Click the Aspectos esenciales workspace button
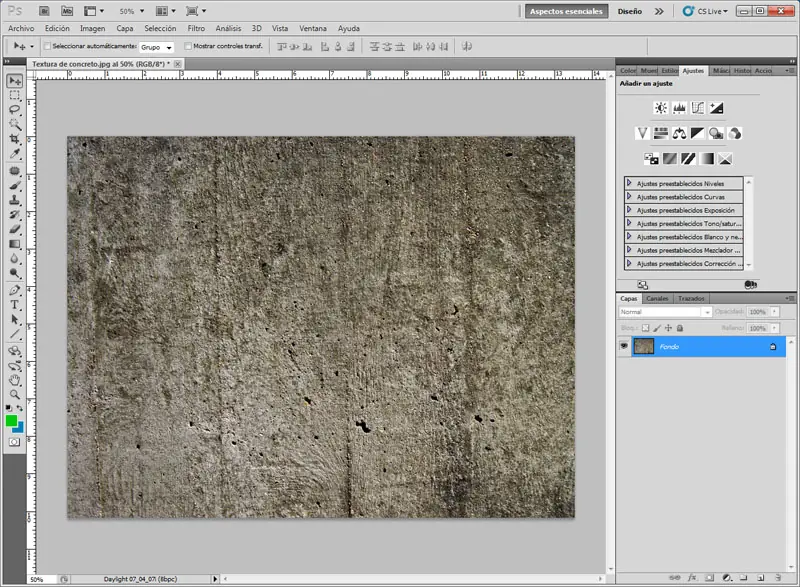This screenshot has height=587, width=800. (566, 11)
